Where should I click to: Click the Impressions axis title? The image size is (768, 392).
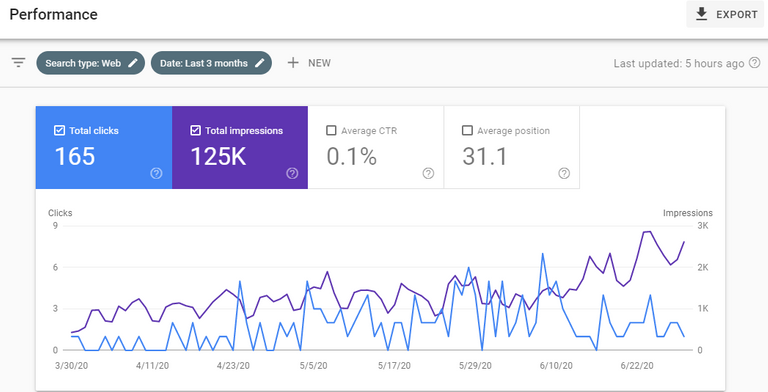(688, 213)
